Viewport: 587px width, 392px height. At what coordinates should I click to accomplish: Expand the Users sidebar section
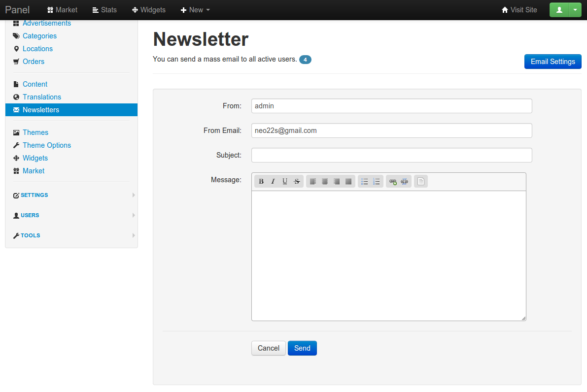tap(30, 215)
